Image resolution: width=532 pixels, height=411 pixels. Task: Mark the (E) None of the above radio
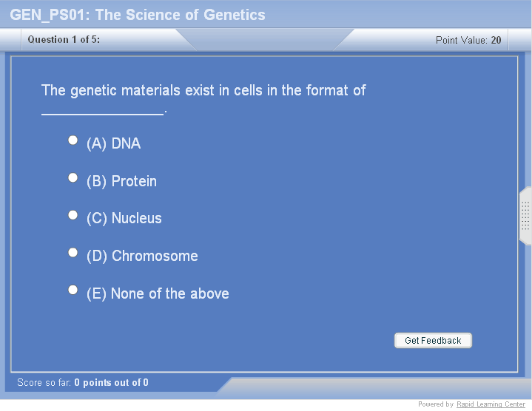[x=73, y=290]
